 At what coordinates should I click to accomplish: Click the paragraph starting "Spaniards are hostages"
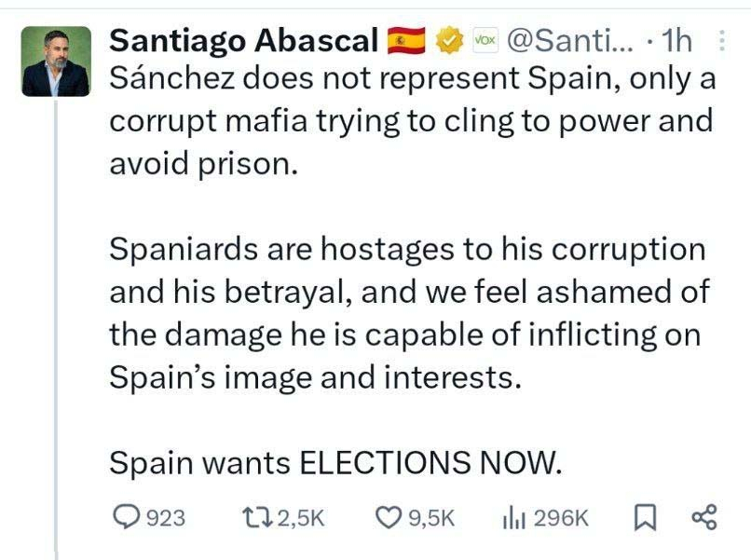(408, 314)
